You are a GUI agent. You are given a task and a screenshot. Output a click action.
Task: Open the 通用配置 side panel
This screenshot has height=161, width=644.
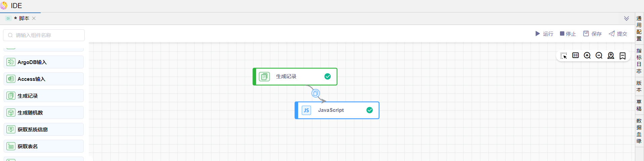pos(639,29)
